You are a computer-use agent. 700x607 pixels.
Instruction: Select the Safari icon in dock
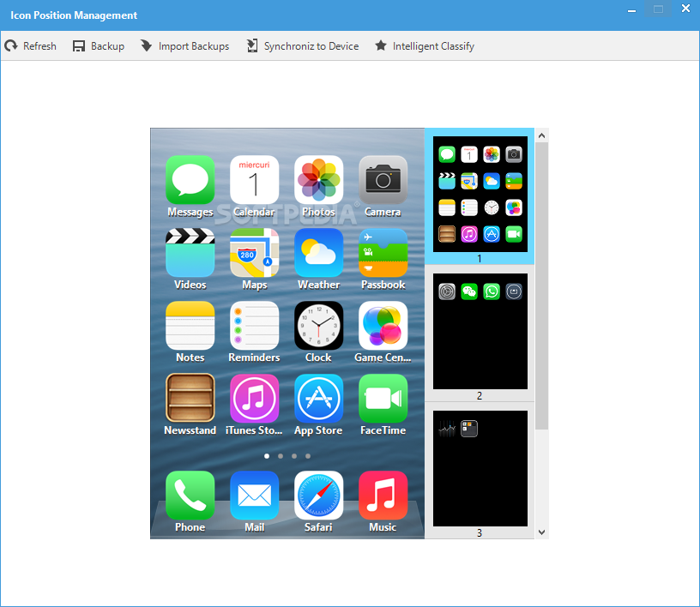[x=319, y=496]
